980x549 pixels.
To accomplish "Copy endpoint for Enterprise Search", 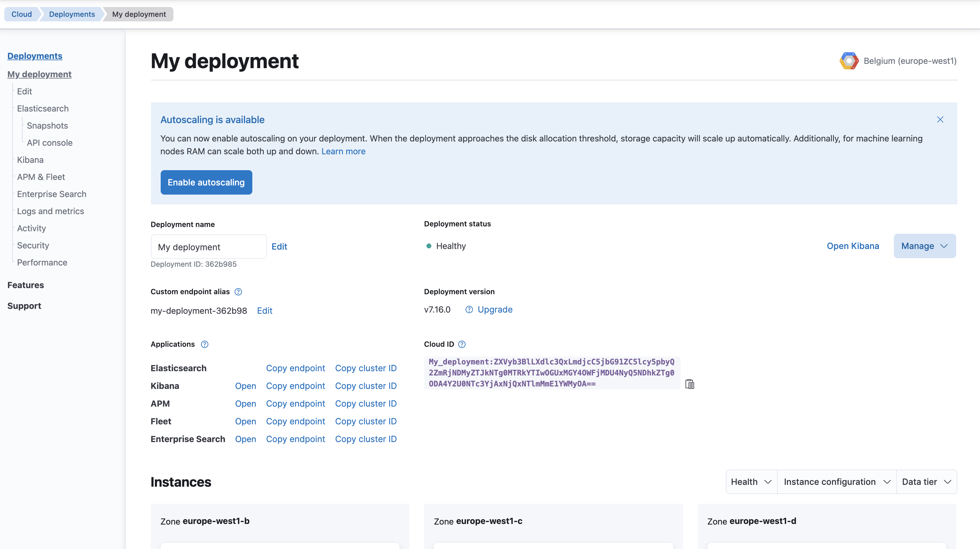I will point(295,439).
